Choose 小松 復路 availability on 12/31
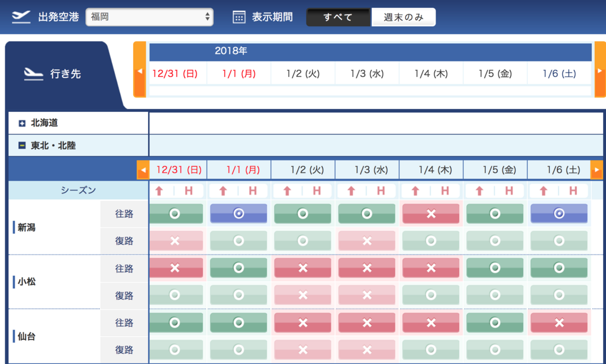The height and width of the screenshot is (364, 606). click(x=176, y=295)
